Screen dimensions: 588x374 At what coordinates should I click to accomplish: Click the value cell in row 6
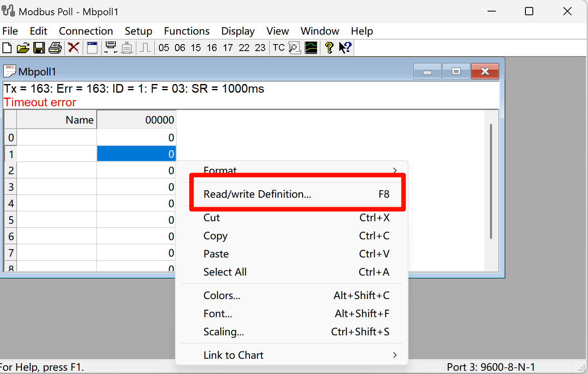(x=137, y=236)
